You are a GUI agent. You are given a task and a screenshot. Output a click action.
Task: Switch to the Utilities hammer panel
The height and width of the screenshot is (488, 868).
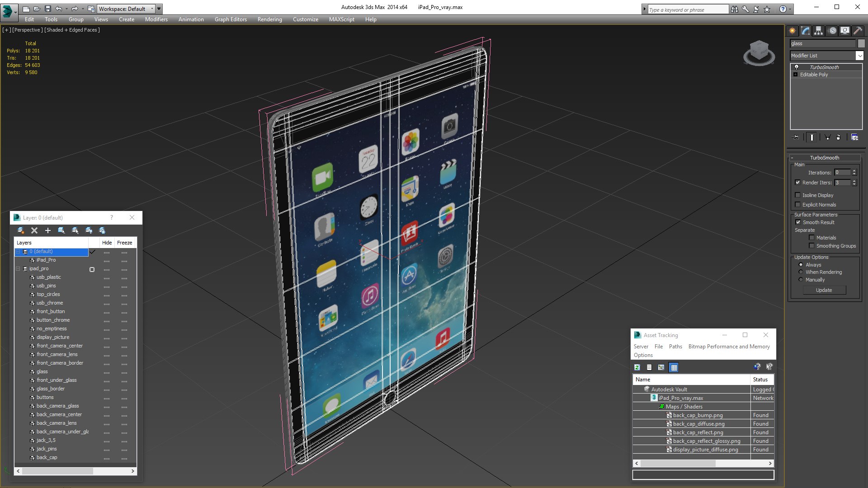[858, 31]
